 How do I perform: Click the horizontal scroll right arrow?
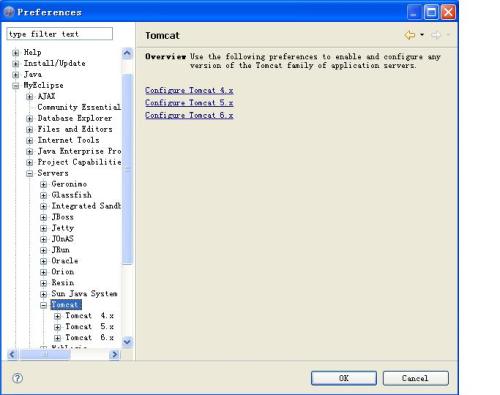click(115, 354)
